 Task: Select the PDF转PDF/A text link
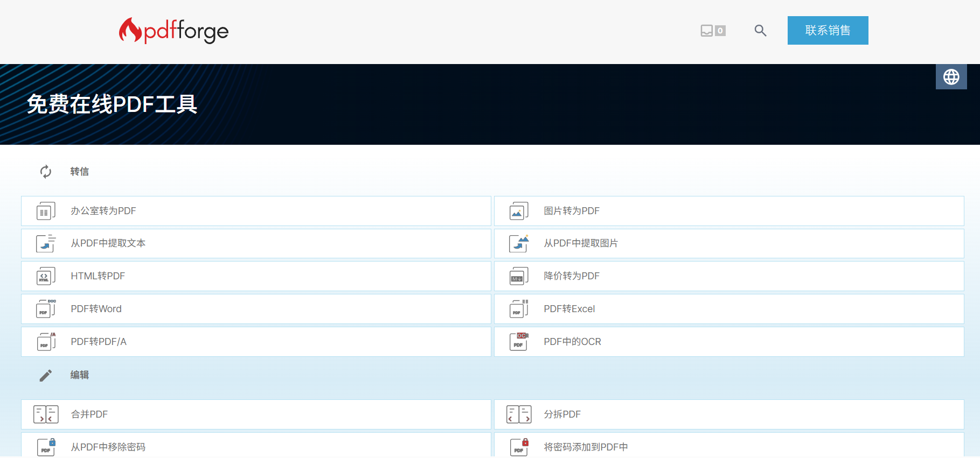point(99,342)
